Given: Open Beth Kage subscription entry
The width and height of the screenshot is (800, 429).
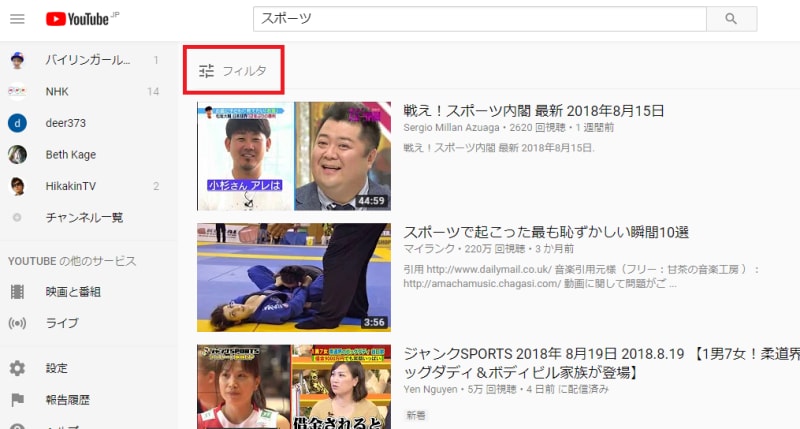Looking at the screenshot, I should coord(88,155).
